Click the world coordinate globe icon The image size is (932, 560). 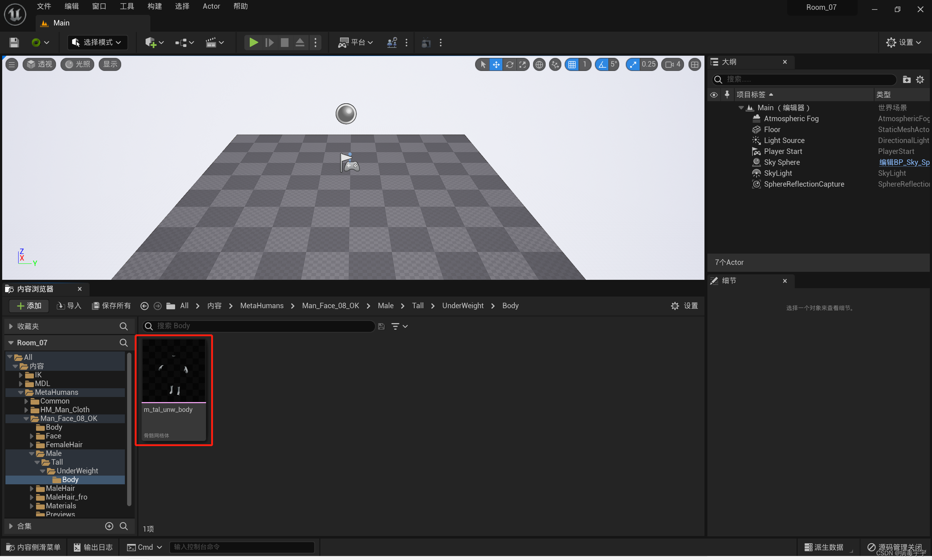point(539,64)
